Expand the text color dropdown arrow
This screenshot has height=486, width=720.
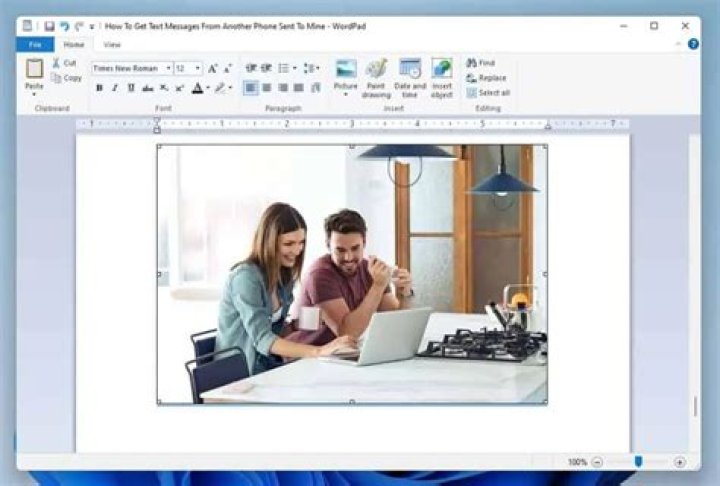pos(208,88)
